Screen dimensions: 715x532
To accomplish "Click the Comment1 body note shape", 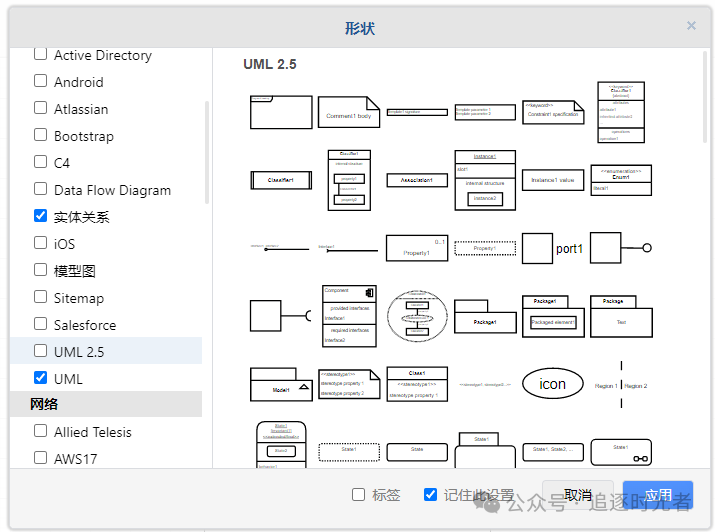I will 349,112.
